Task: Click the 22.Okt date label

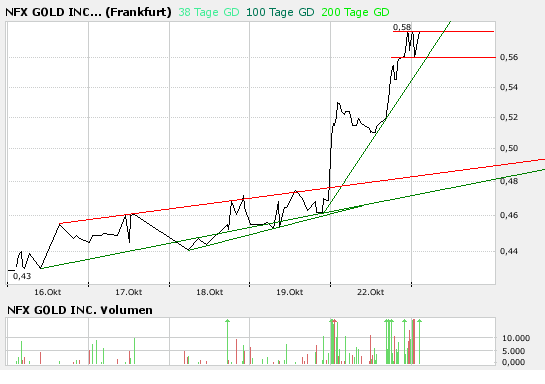Action: [371, 292]
